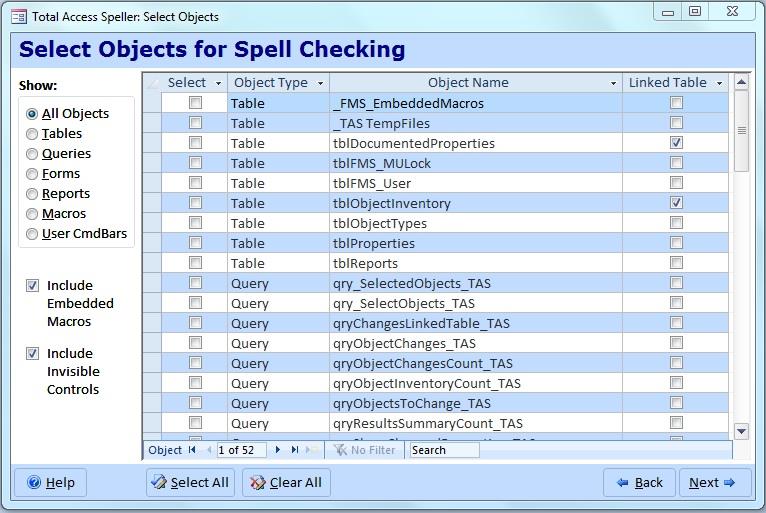
Task: Click scrollbar up arrow
Action: 741,82
